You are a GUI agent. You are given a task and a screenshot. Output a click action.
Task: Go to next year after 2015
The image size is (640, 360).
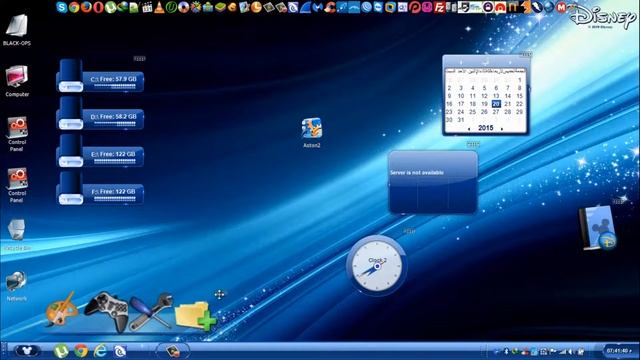point(502,129)
